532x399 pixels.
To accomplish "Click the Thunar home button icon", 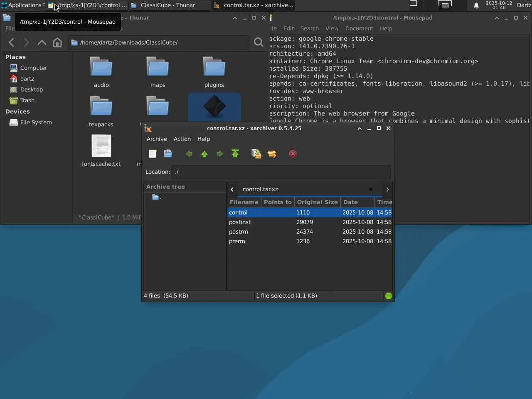I will click(57, 42).
